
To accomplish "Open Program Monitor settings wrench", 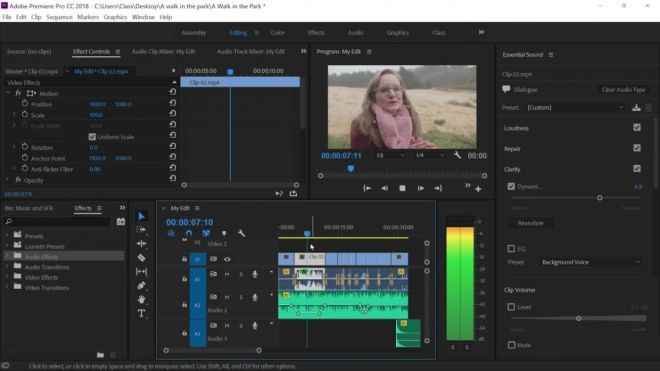I will (x=458, y=155).
